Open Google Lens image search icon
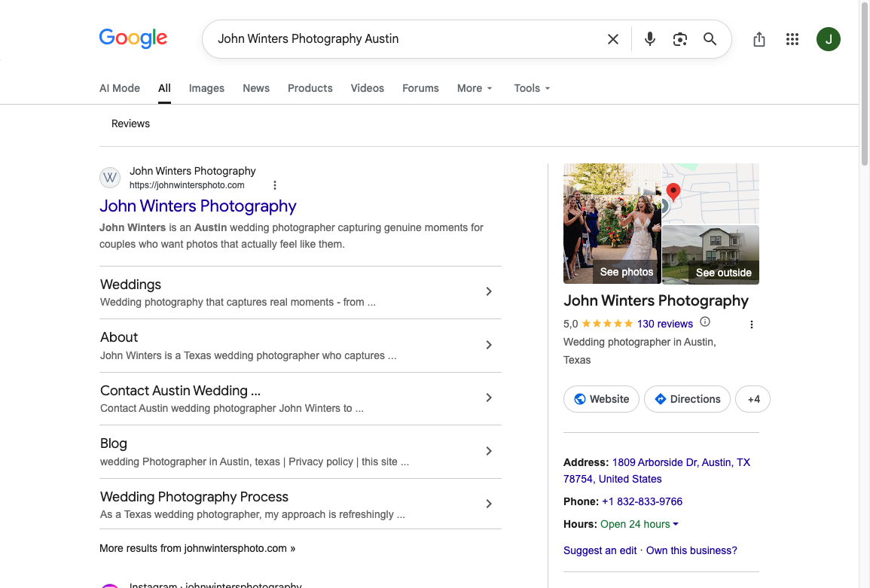Viewport: 870px width, 588px height. coord(679,39)
